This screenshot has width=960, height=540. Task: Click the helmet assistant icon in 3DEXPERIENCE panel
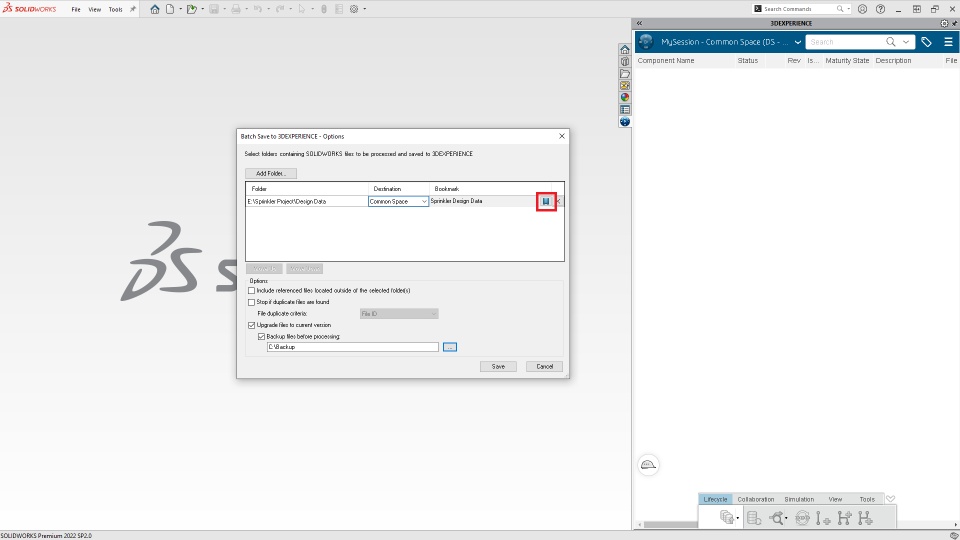click(x=648, y=465)
